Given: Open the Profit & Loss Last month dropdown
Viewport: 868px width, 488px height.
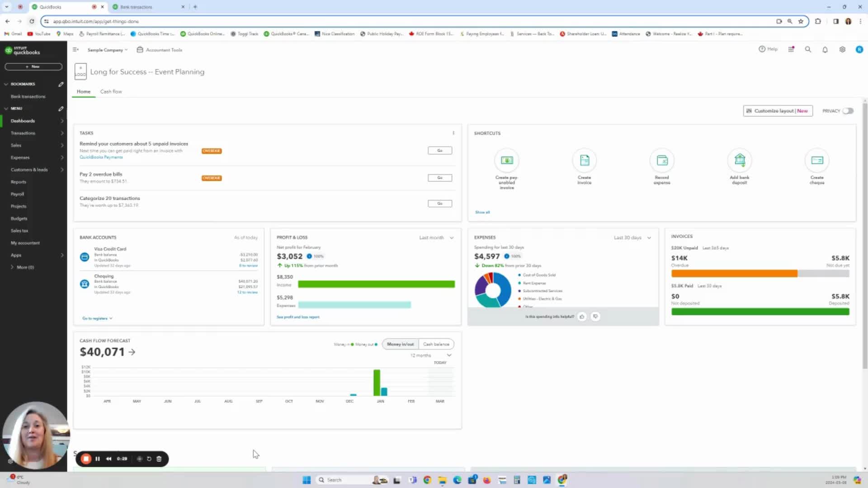Looking at the screenshot, I should (436, 238).
